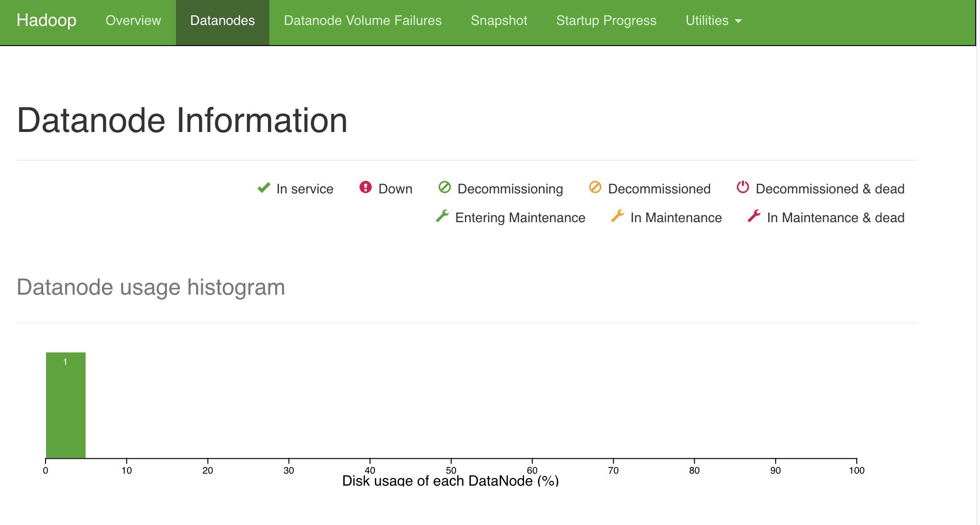Viewport: 980px width, 525px height.
Task: Open Datanode Volume Failures tab
Action: [x=362, y=21]
